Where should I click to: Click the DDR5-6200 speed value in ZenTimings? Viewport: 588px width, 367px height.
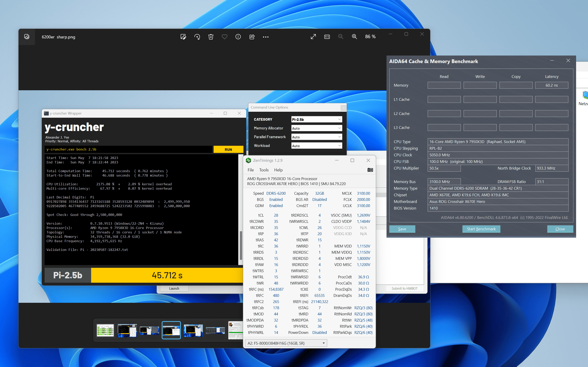pos(276,193)
